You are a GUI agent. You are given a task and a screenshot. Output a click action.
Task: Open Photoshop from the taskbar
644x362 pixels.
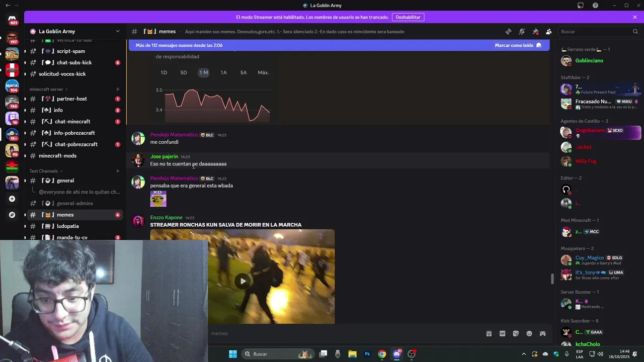(367, 354)
